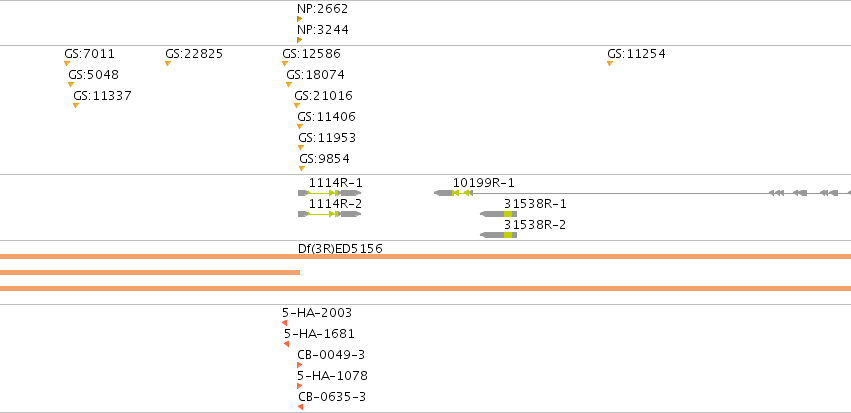Select the NP:3244 insertion label
851x413 pixels.
[322, 30]
